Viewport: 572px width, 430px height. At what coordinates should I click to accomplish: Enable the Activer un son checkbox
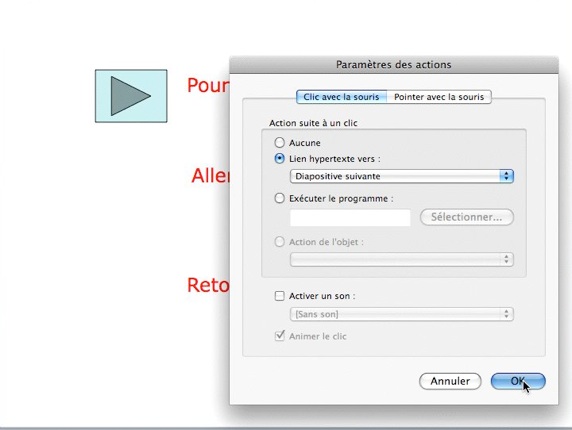tap(279, 296)
